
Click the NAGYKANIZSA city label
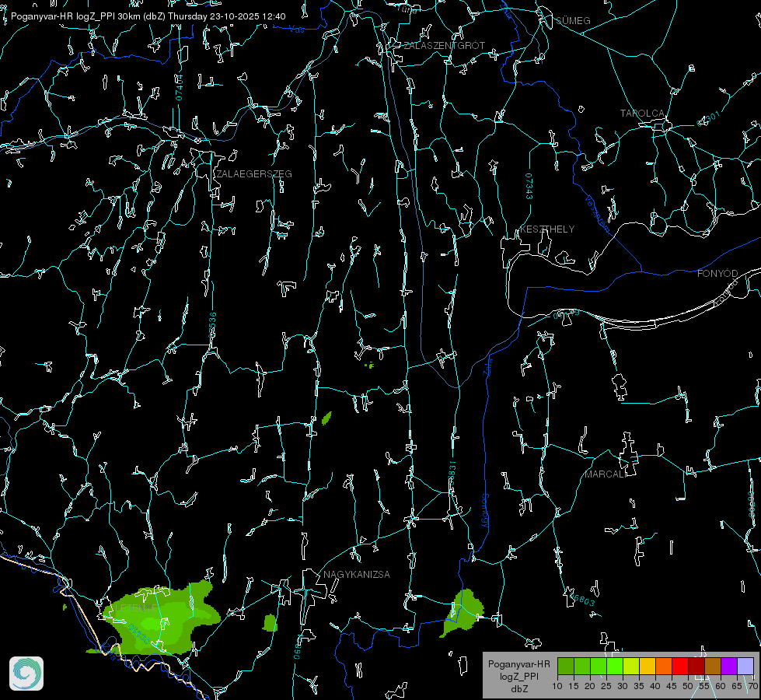click(357, 575)
